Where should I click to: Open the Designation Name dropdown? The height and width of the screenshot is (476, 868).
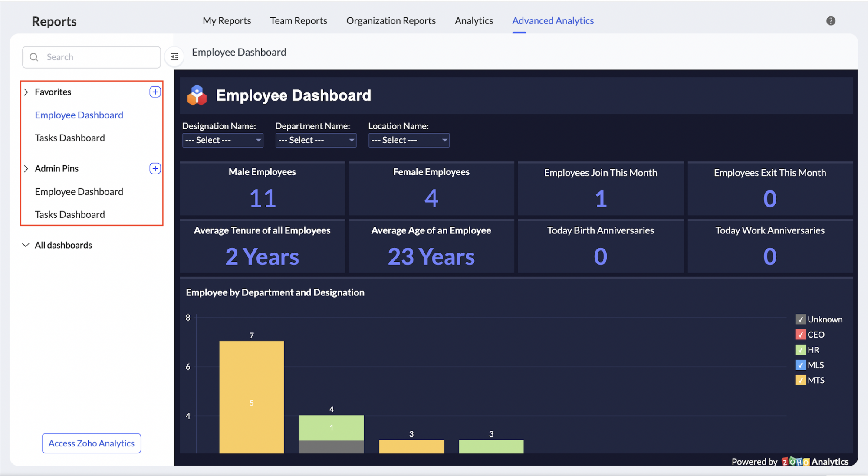pos(223,140)
